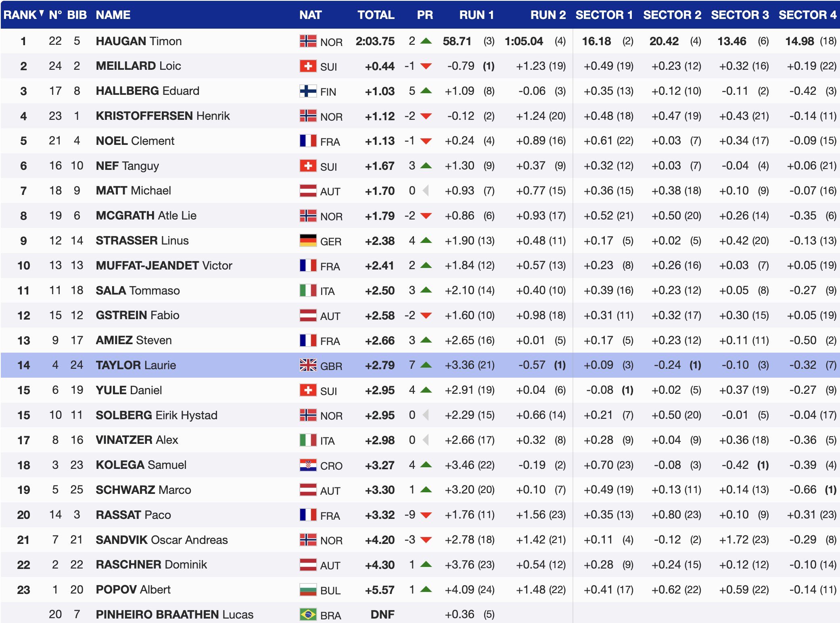
Task: Click the SECTOR 3 column header
Action: coord(740,15)
